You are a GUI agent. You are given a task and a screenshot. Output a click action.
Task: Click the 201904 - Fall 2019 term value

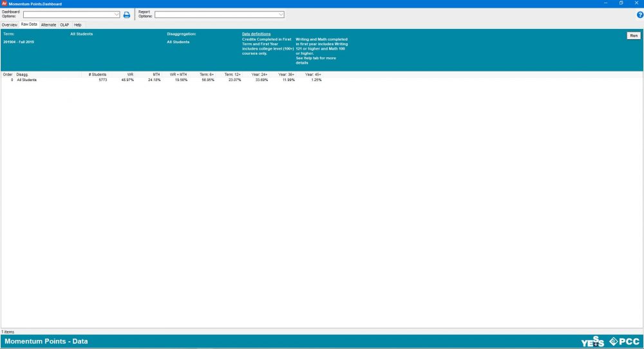[x=19, y=42]
